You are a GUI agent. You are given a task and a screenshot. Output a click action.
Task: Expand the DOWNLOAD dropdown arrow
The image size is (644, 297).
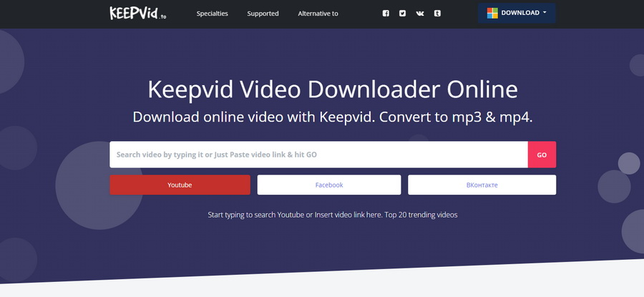point(545,13)
